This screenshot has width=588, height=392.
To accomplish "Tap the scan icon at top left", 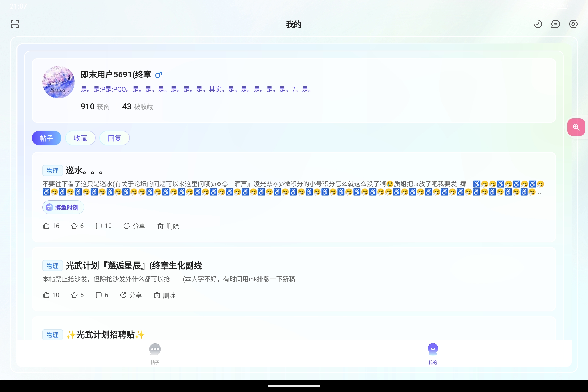I will [x=15, y=24].
